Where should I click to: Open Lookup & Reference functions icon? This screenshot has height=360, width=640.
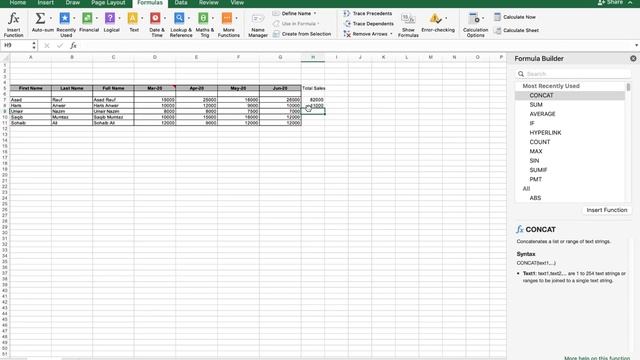point(179,18)
